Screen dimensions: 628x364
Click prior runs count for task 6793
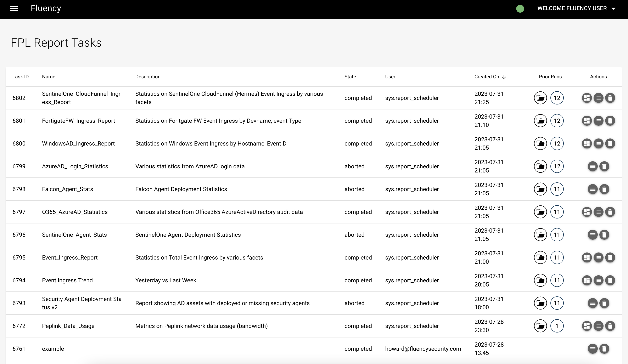pos(557,303)
